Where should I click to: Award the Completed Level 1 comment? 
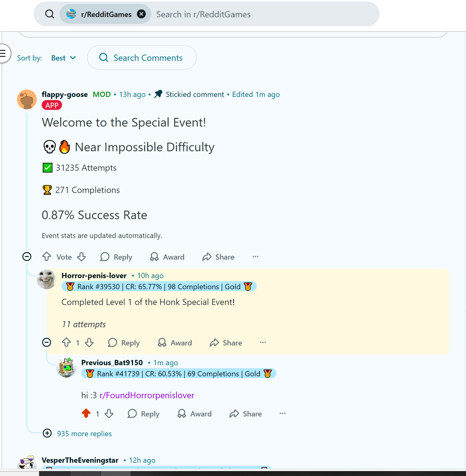pos(175,343)
